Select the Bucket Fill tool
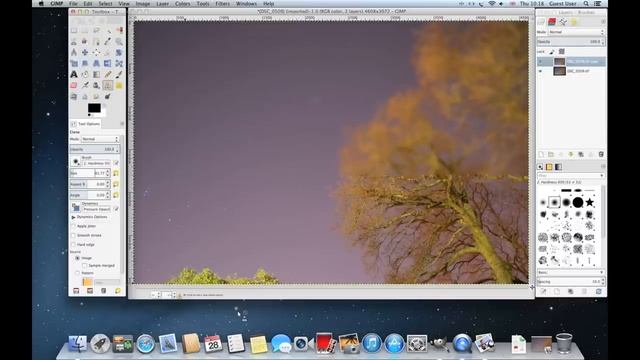The width and height of the screenshot is (640, 360). pyautogui.click(x=85, y=74)
